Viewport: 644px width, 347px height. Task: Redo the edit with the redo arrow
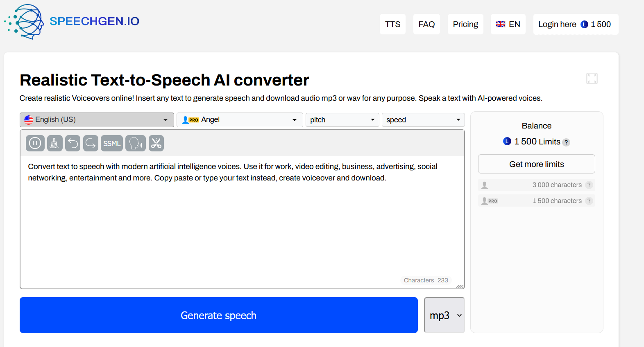(91, 143)
